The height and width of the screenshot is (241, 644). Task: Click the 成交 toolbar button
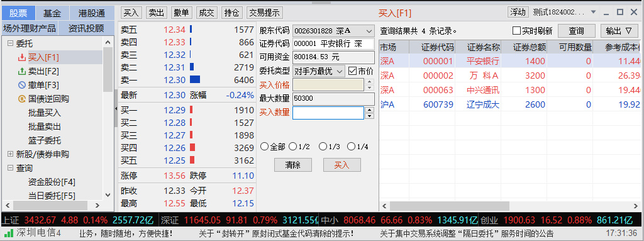point(206,13)
